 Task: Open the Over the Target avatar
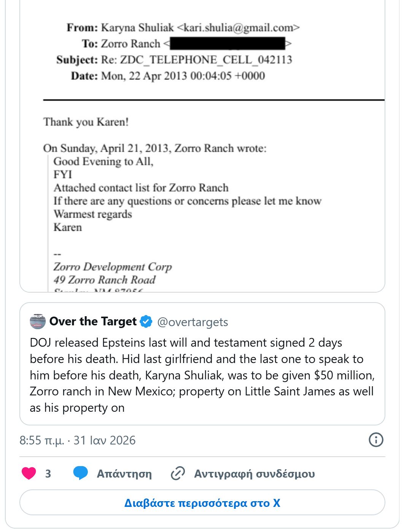(38, 322)
